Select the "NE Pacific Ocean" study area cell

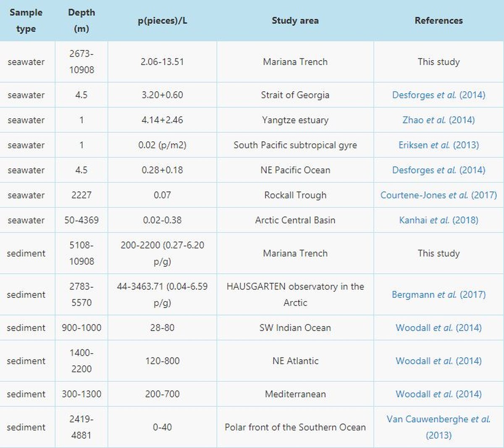click(295, 170)
